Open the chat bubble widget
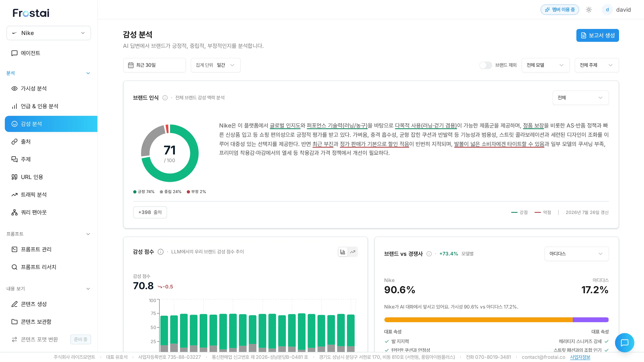Screen dimensions: 644x362 [x=624, y=342]
